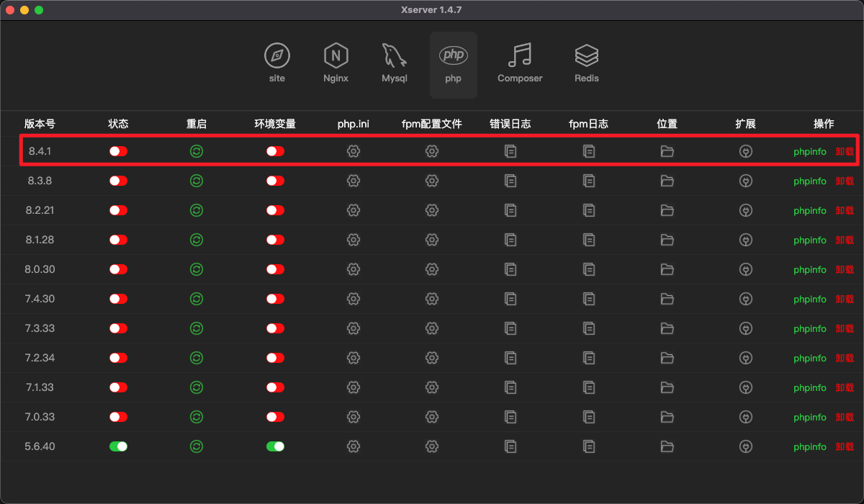Toggle environment variable switch for PHP 8.4.1
864x504 pixels.
coord(275,151)
